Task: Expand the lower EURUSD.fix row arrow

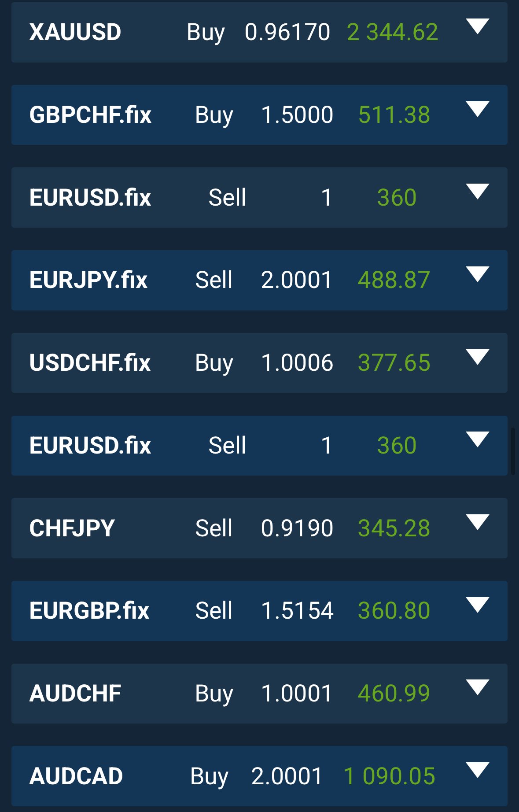Action: pos(477,439)
